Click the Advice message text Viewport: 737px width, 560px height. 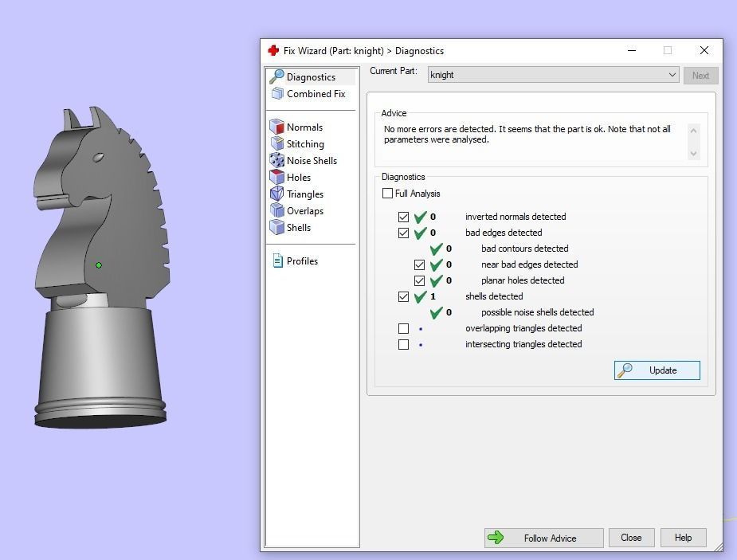tap(527, 134)
